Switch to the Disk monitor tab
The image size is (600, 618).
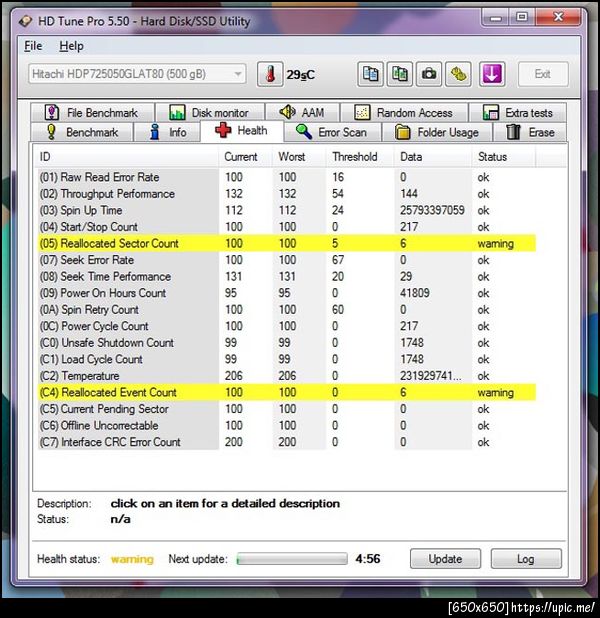click(x=210, y=113)
